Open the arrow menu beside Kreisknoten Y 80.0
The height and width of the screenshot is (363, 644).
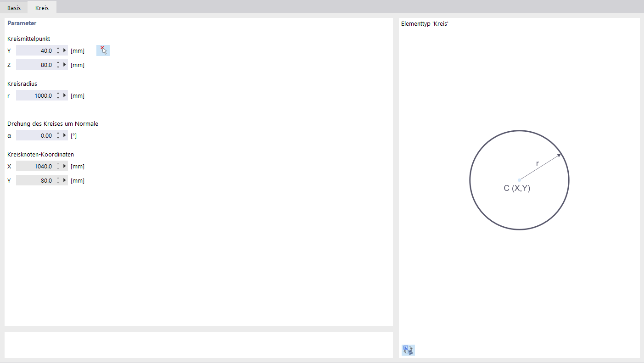point(65,180)
